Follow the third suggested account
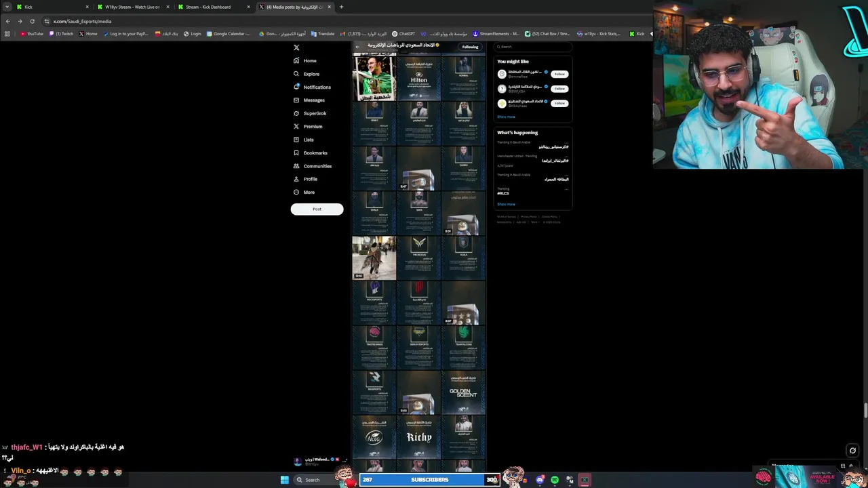This screenshot has height=488, width=868. 559,103
